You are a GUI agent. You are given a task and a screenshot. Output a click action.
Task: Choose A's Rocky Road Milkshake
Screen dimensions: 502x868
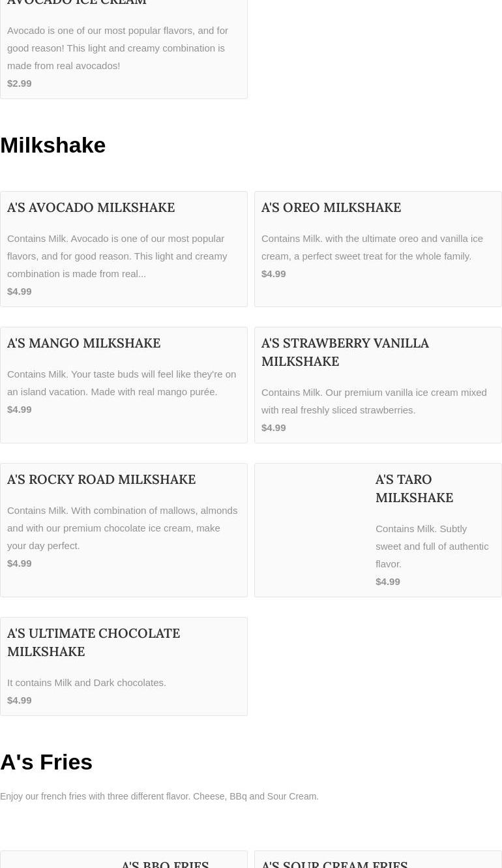point(101,479)
